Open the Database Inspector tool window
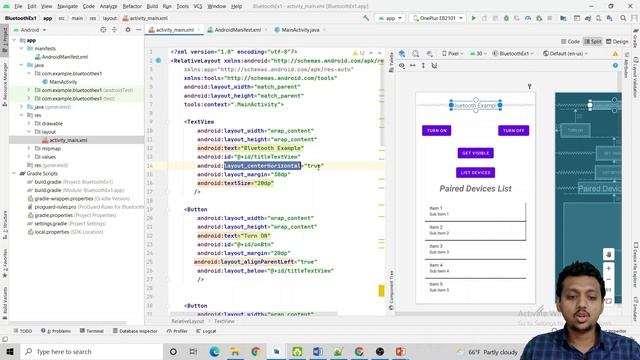The height and width of the screenshot is (360, 640). [135, 331]
